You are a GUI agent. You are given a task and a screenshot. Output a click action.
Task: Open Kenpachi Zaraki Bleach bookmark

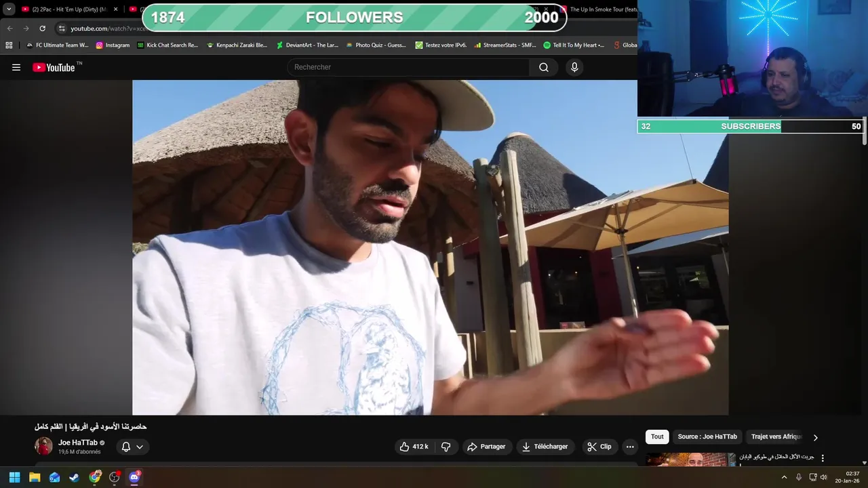(237, 45)
